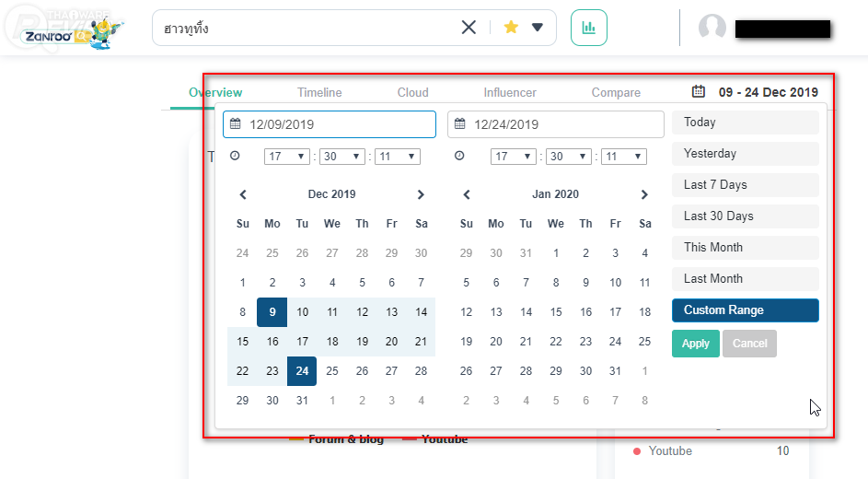The width and height of the screenshot is (868, 479).
Task: Pick December 17 in Dec 2019 calendar
Action: (x=302, y=342)
